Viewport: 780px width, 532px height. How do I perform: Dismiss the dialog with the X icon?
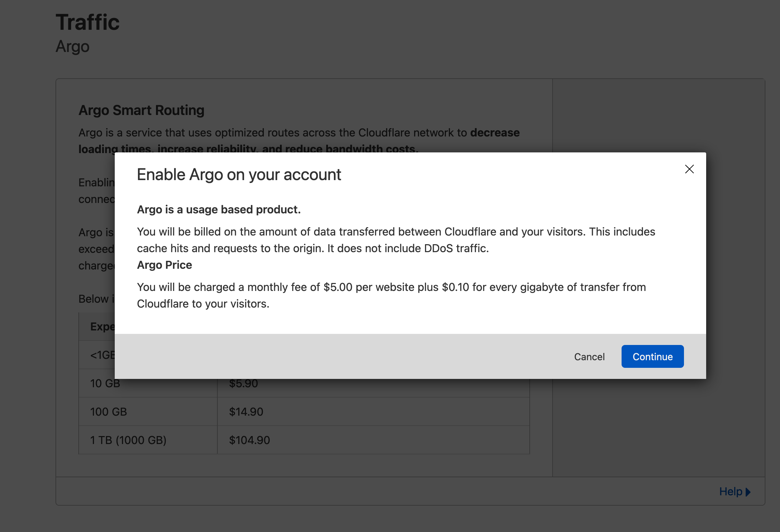(x=689, y=169)
